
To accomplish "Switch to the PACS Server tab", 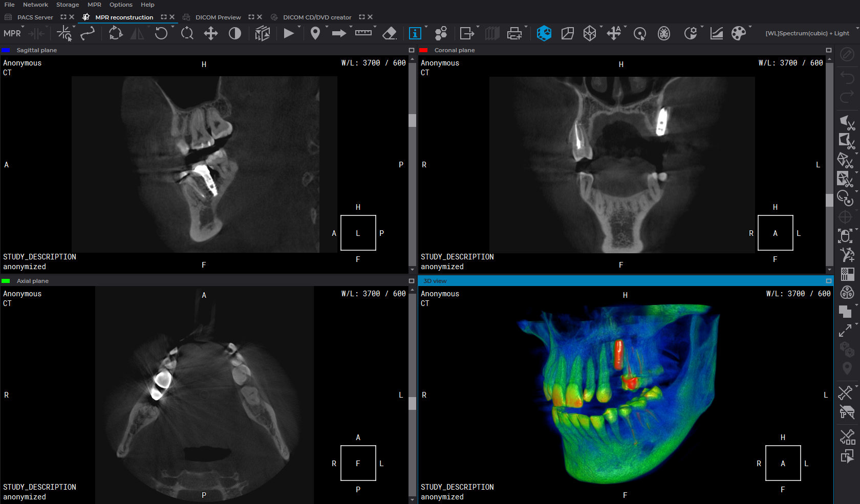I will tap(35, 17).
